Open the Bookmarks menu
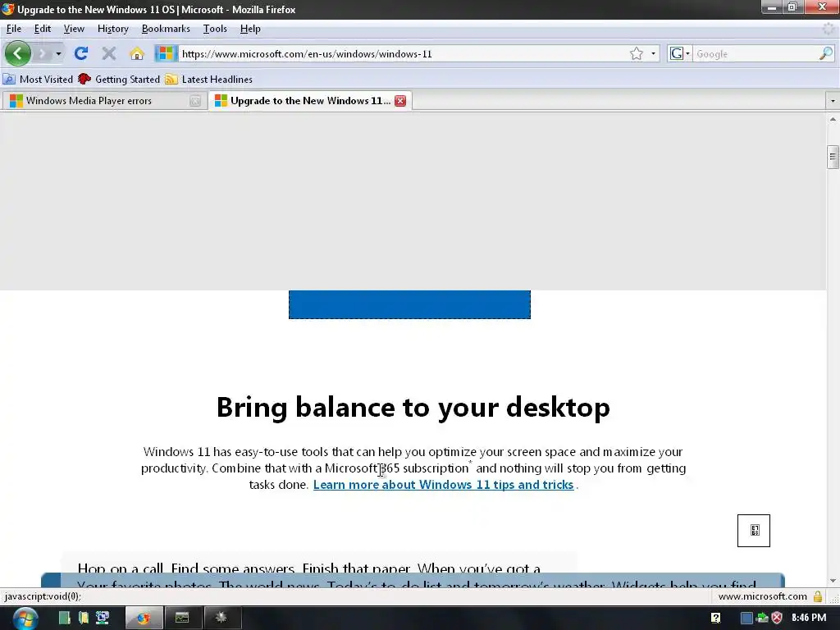The height and width of the screenshot is (630, 840). 166,29
